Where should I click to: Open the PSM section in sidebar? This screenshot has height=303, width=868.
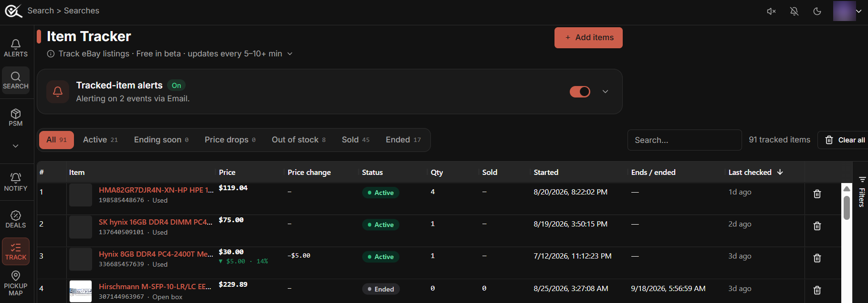(16, 117)
